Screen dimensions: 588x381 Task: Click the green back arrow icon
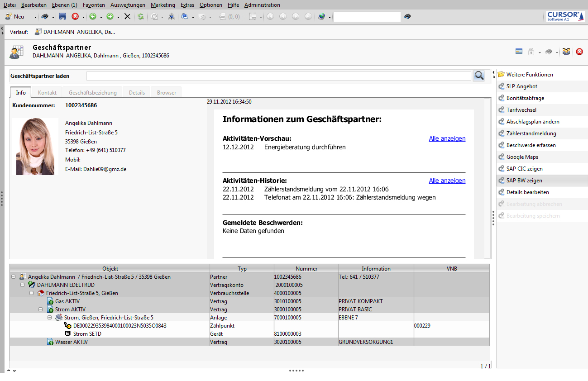pyautogui.click(x=92, y=17)
